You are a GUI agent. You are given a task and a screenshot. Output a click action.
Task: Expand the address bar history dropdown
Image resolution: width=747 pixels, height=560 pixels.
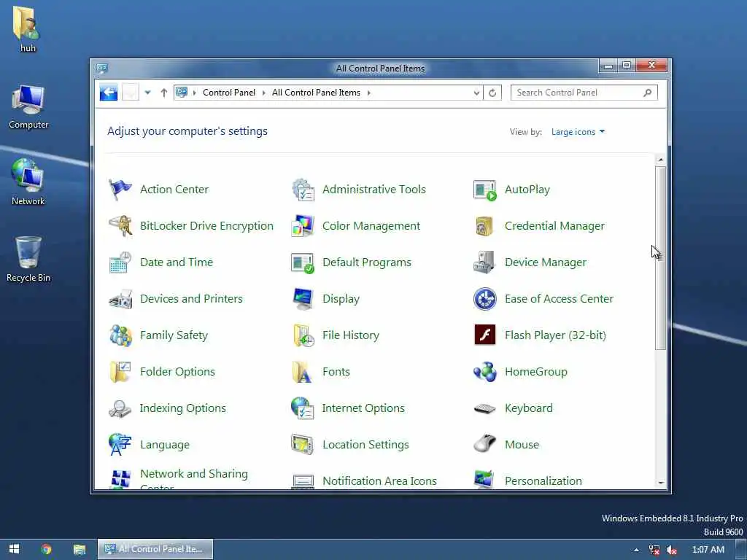coord(476,93)
